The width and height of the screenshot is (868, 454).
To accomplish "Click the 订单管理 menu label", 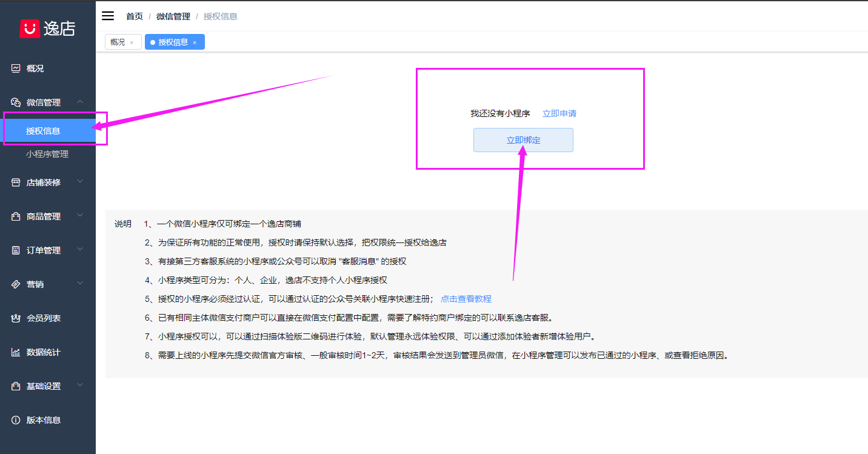I will [44, 250].
